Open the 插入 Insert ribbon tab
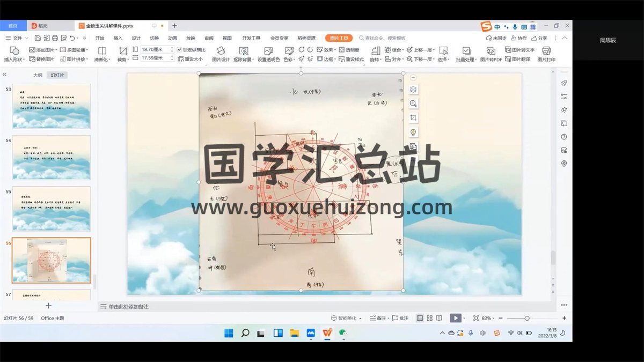The image size is (644, 362). click(x=118, y=38)
